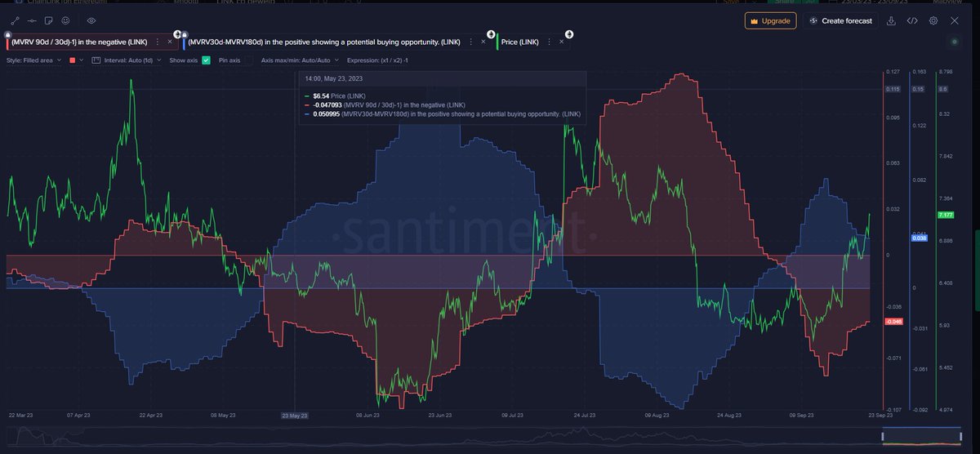Click Ethereum badge on Price (LINK) tab

568,34
